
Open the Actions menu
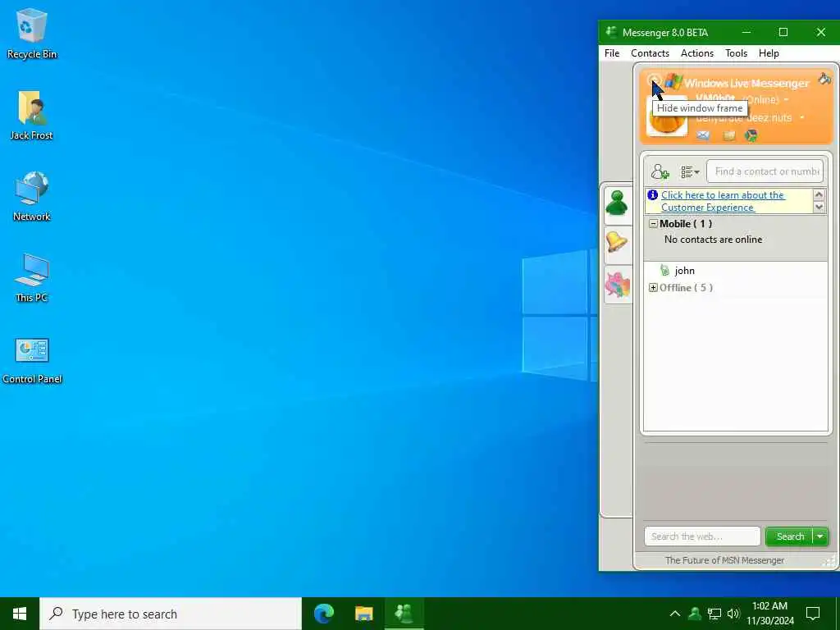click(x=697, y=53)
